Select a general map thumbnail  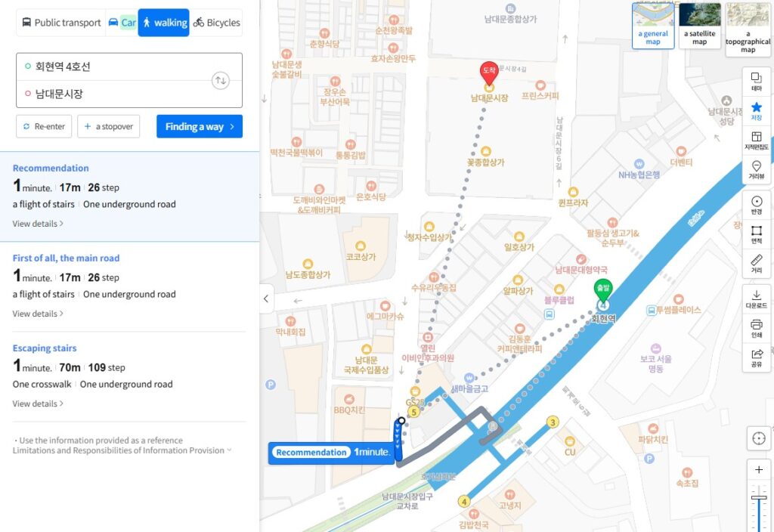(653, 26)
